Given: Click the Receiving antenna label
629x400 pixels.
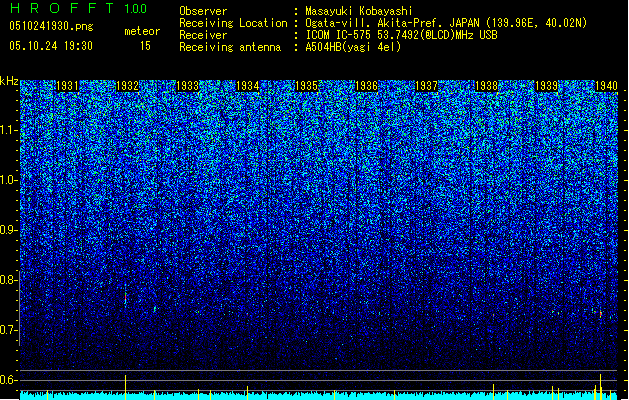Looking at the screenshot, I should coord(230,47).
